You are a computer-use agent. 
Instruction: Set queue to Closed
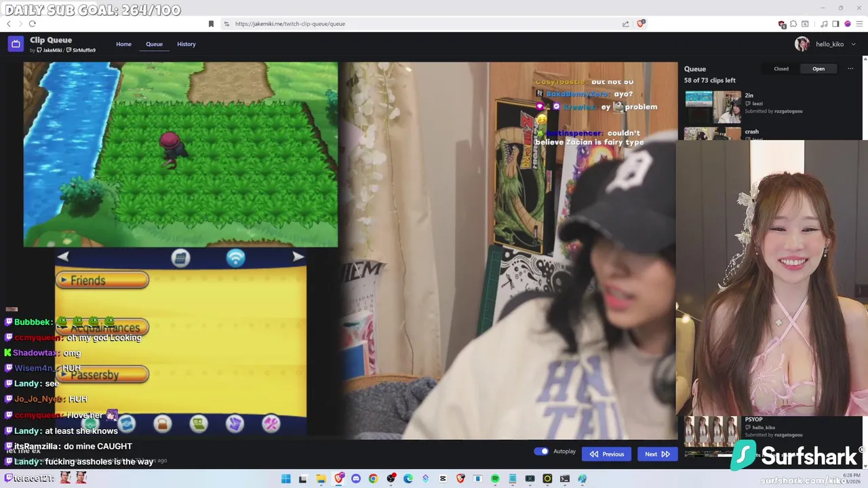781,68
